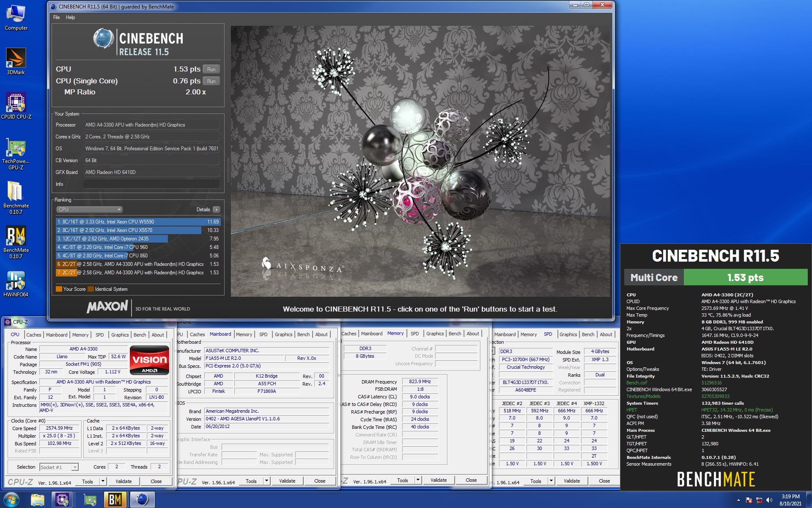Open the ranking CPU dropdown
The width and height of the screenshot is (812, 508).
(x=89, y=210)
